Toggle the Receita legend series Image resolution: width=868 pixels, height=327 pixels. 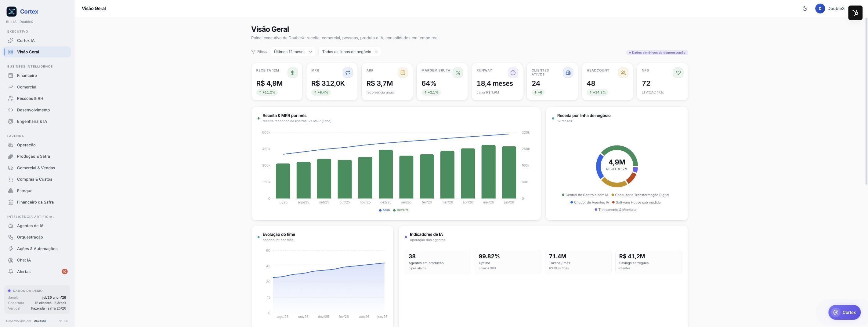tap(401, 210)
